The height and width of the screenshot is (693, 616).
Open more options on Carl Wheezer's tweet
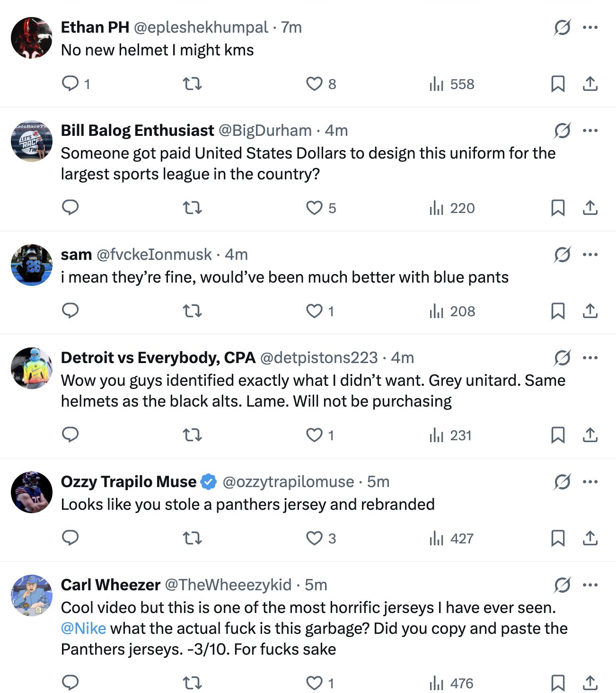point(590,585)
